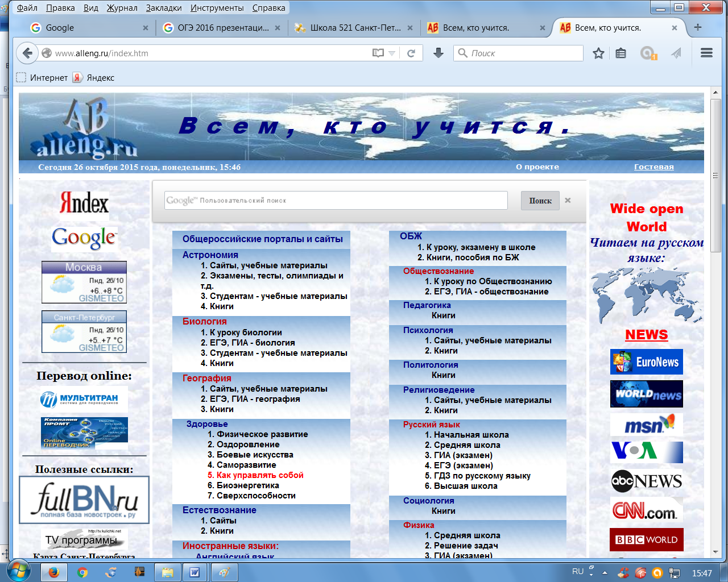728x582 pixels.
Task: Open msn logo link
Action: pyautogui.click(x=647, y=424)
